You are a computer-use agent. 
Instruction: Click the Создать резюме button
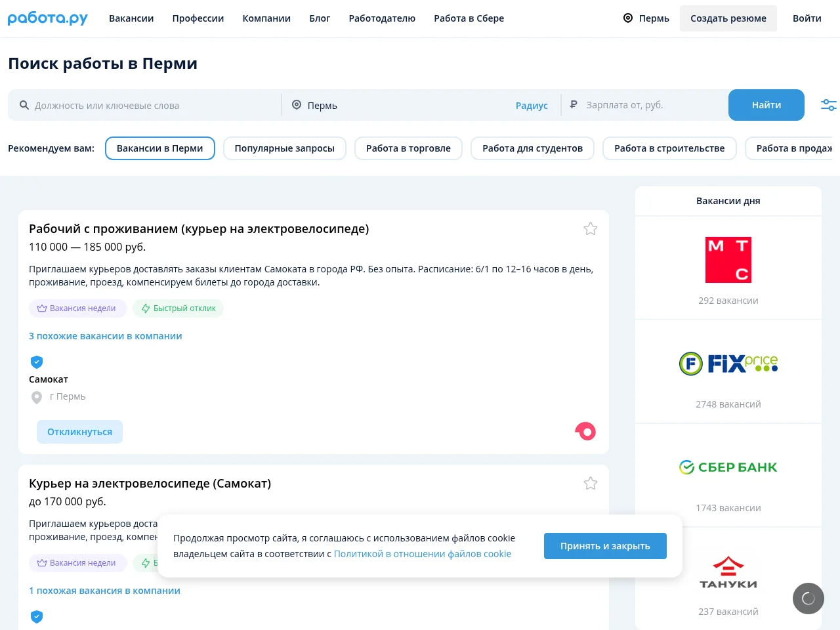pos(728,18)
